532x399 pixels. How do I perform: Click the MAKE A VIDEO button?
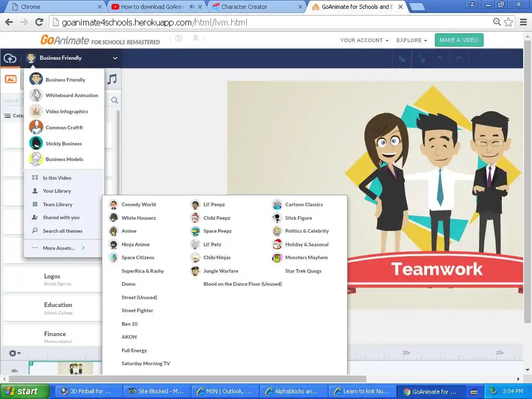[459, 40]
